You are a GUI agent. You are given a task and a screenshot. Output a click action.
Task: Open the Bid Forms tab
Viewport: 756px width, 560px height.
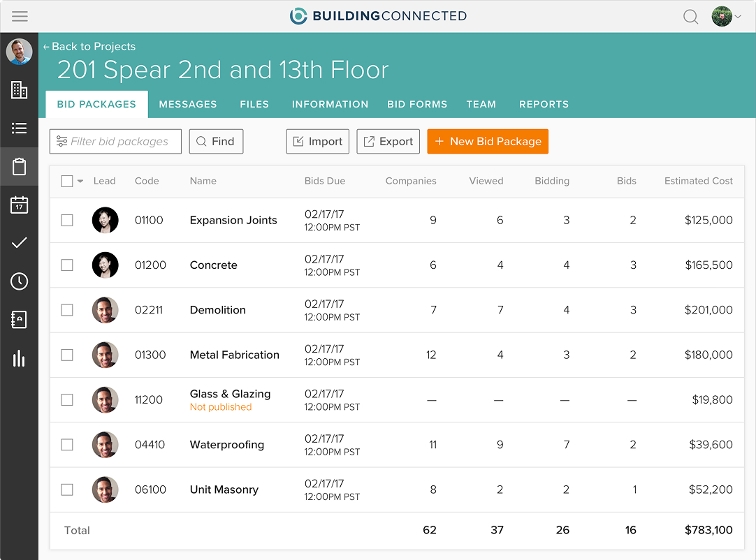coord(417,104)
